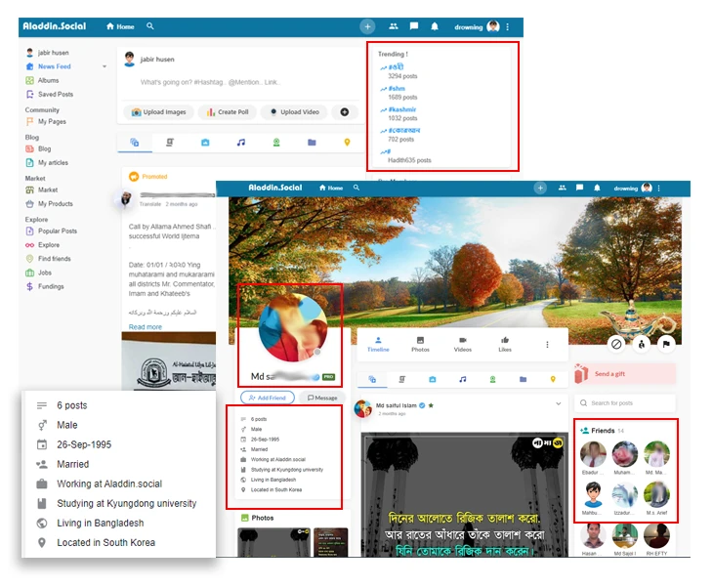Screen dimensions: 713x588
Task: Switch to Likes tab on profile
Action: pos(505,345)
